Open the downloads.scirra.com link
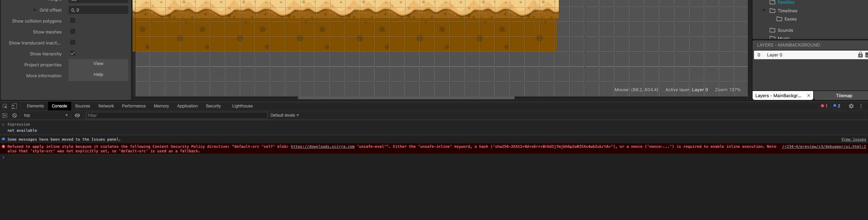The width and height of the screenshot is (868, 220). pos(323,146)
